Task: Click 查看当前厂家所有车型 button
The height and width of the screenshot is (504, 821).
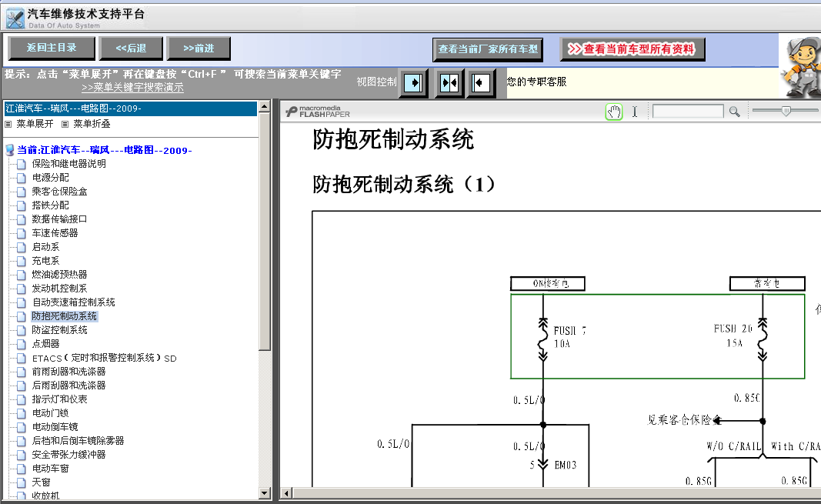Action: (488, 49)
